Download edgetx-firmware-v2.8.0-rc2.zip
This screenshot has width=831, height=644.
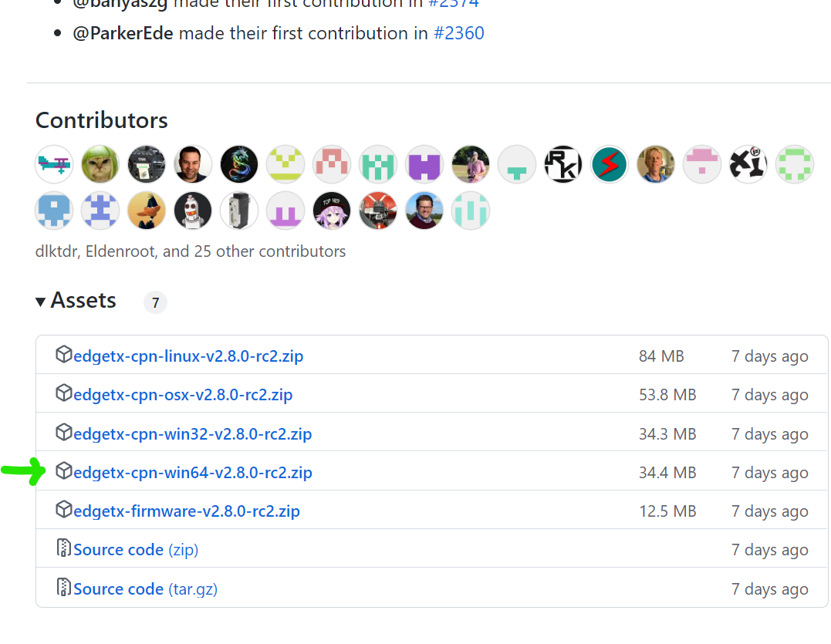187,511
